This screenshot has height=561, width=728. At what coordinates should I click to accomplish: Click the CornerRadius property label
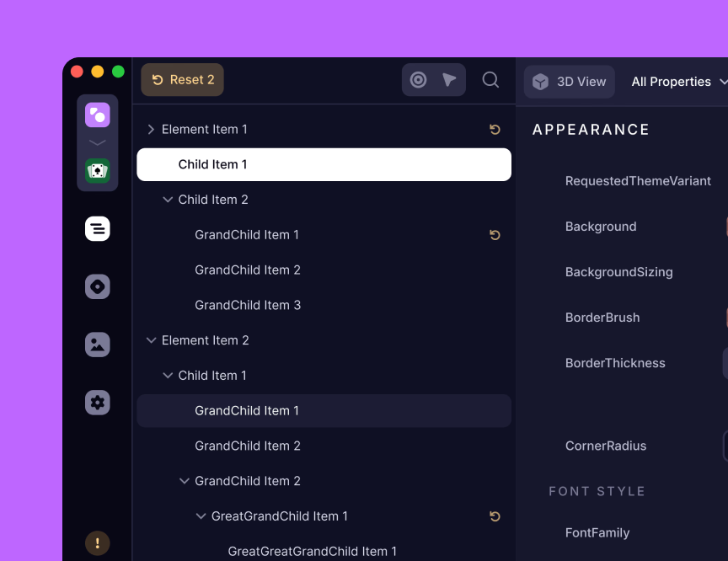point(606,446)
